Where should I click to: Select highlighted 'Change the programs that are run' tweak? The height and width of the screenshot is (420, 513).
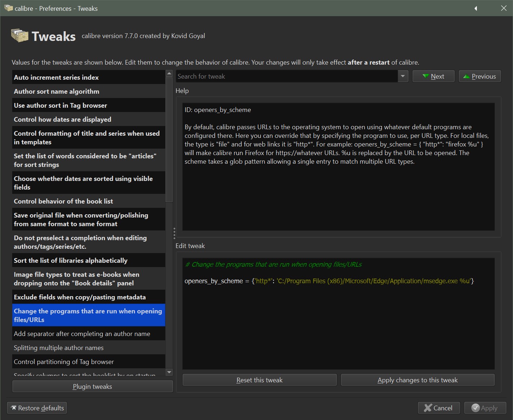click(x=89, y=315)
